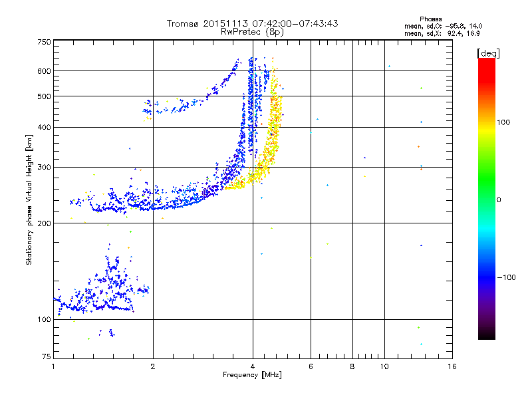Click the y-axis label '200'
Screen dimensions: 532x399
tap(44, 223)
